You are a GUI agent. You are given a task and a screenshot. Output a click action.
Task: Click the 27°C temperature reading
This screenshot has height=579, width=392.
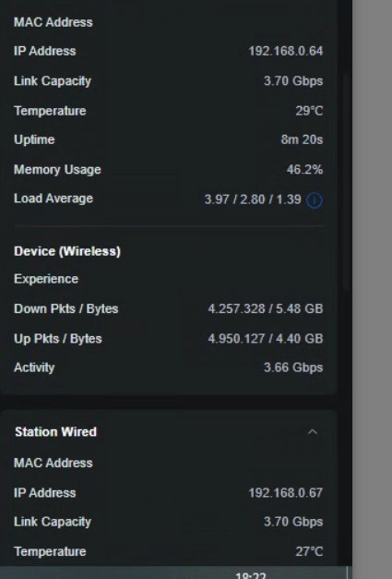[309, 551]
